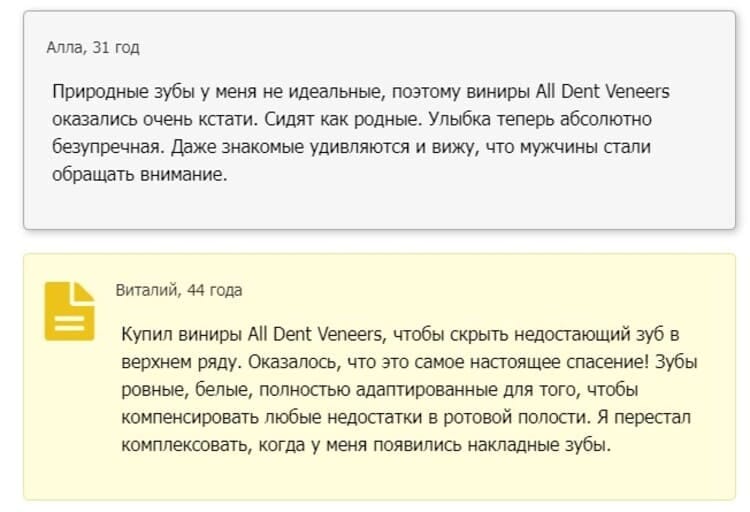Click the yellow document icon beside Виталий's review
The height and width of the screenshot is (512, 750).
click(69, 311)
